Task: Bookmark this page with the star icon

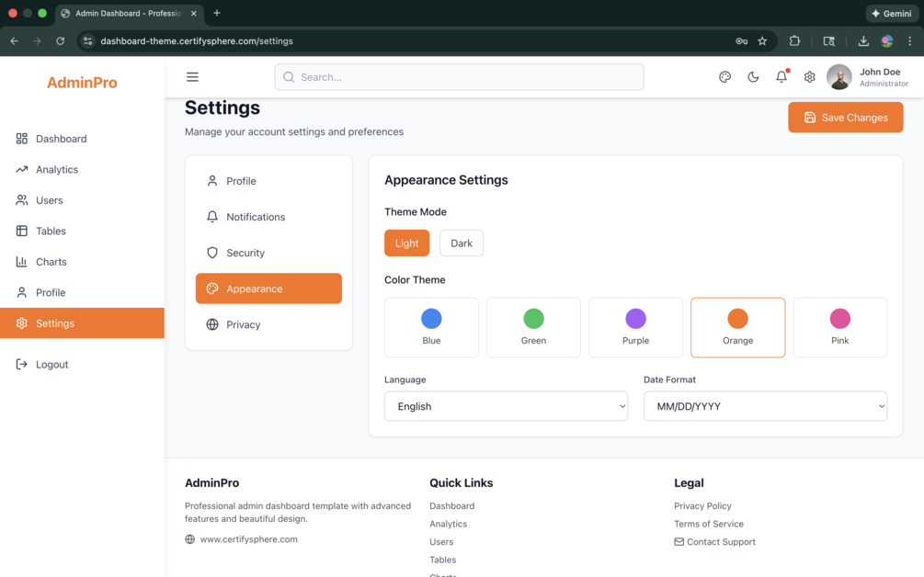Action: (x=762, y=41)
